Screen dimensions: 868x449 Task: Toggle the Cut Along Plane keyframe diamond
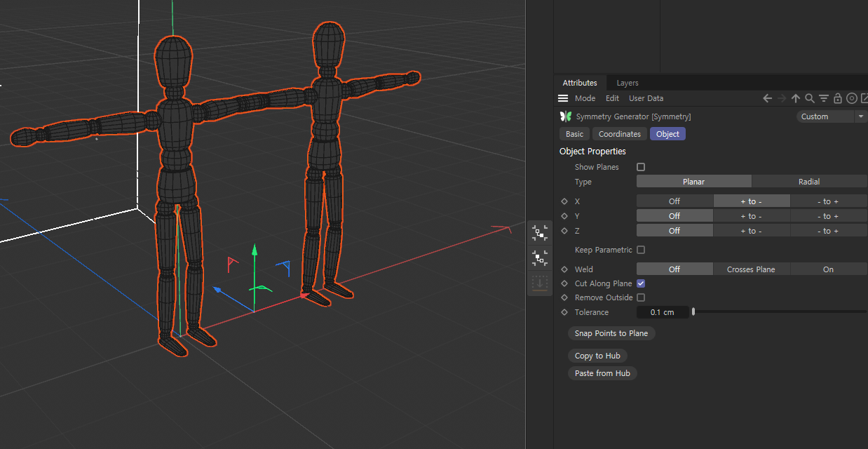[x=564, y=283]
